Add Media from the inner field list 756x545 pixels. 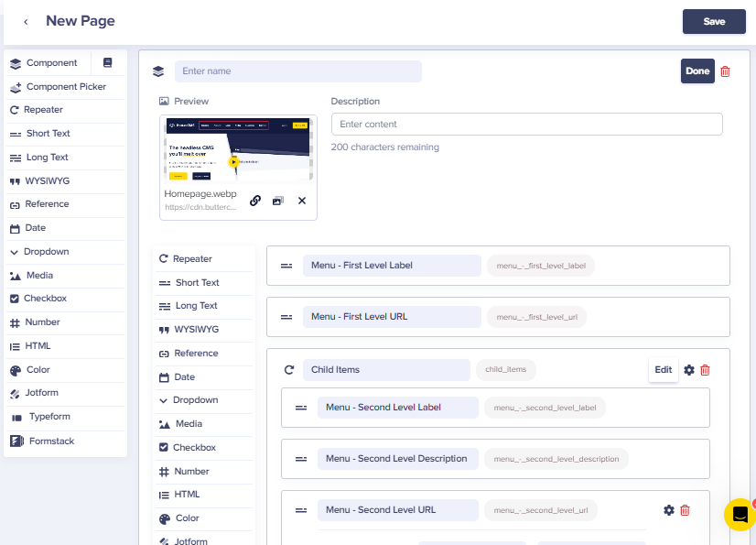point(204,424)
